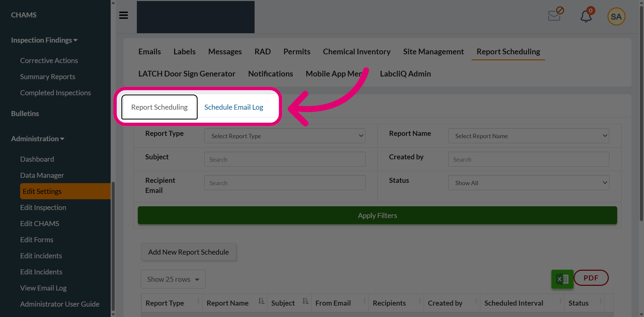The width and height of the screenshot is (644, 317).
Task: Sort the Status column
Action: (x=584, y=303)
